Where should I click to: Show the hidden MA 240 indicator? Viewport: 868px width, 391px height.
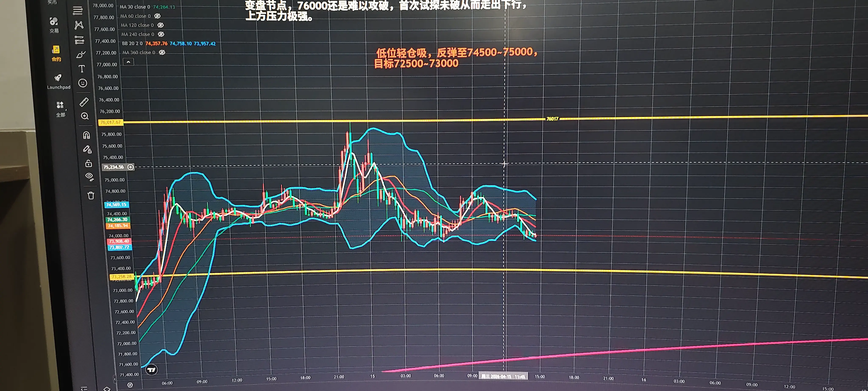click(161, 34)
